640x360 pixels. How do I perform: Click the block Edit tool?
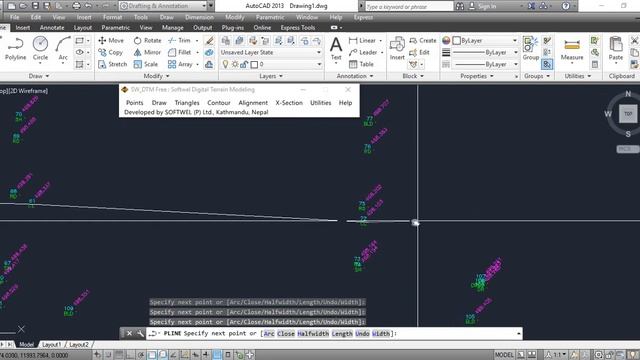419,52
